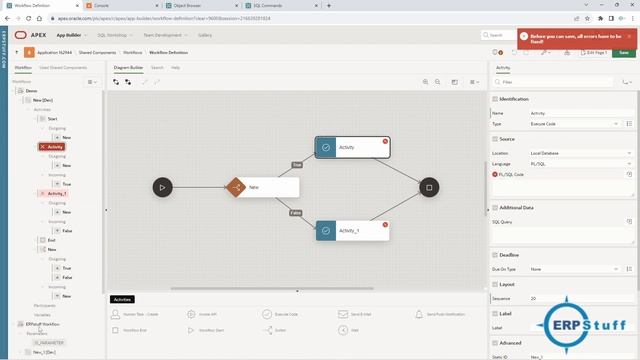The image size is (640, 360).
Task: Select the red Activity tree item
Action: (x=52, y=147)
